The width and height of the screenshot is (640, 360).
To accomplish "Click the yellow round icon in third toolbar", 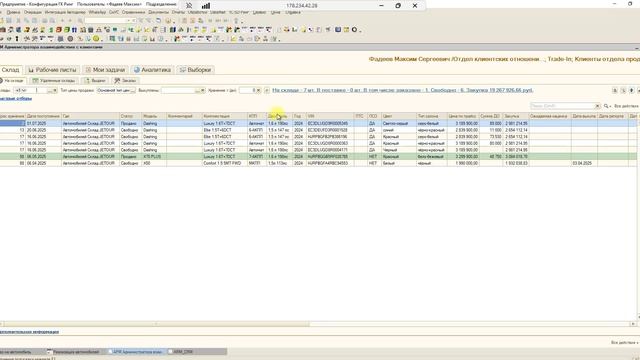I will click(x=96, y=39).
